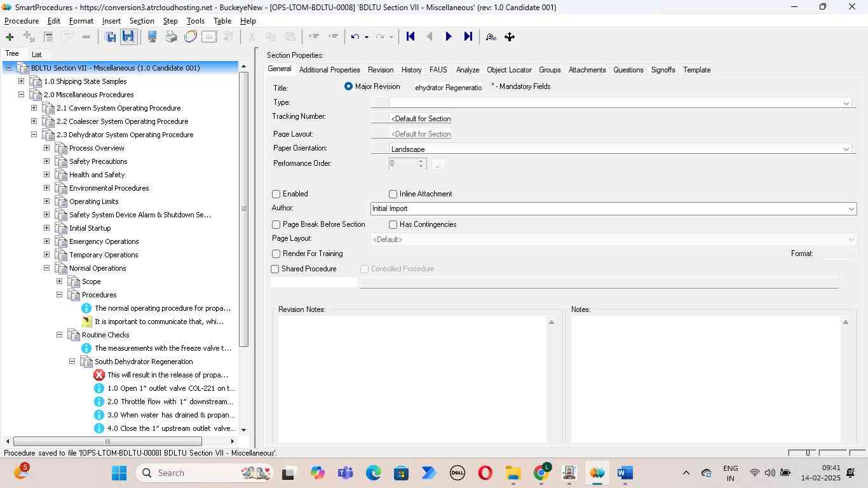Open Microsoft Teams from taskbar
The height and width of the screenshot is (488, 868).
tap(346, 473)
